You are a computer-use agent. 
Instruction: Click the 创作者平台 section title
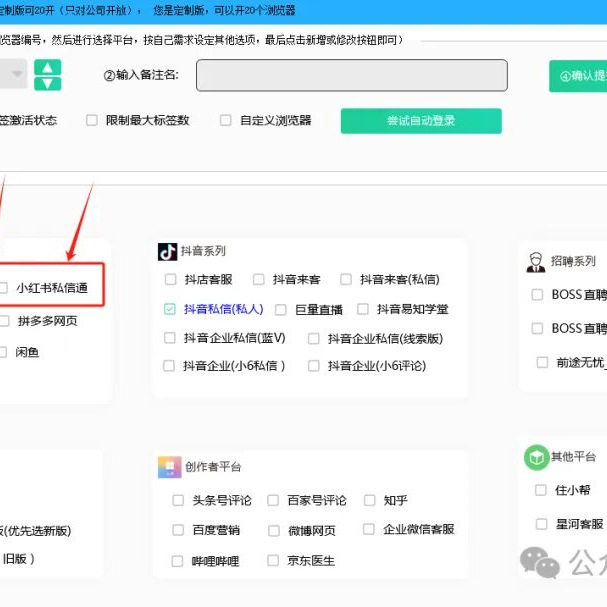213,467
